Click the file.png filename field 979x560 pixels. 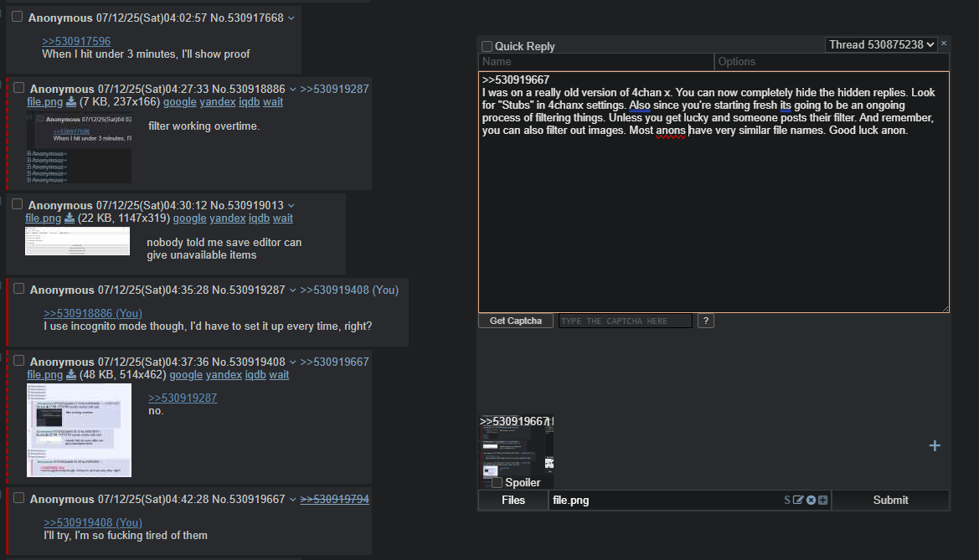pyautogui.click(x=665, y=500)
